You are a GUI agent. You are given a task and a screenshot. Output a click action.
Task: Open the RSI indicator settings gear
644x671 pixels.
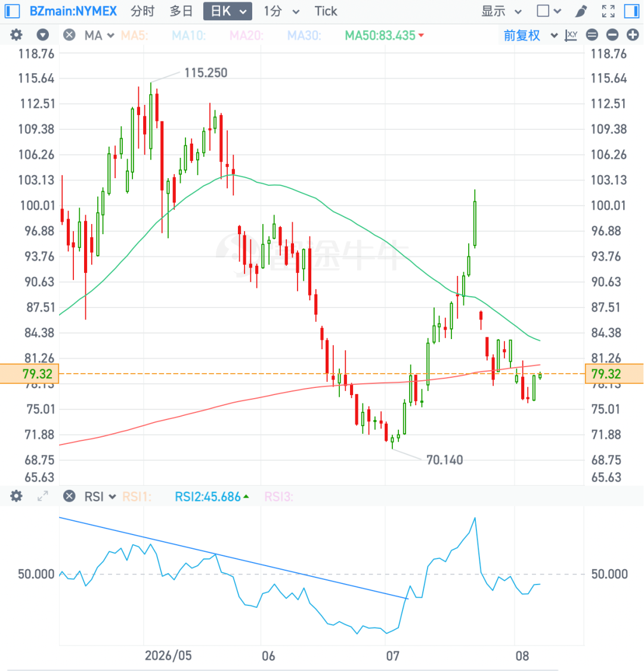pos(16,496)
